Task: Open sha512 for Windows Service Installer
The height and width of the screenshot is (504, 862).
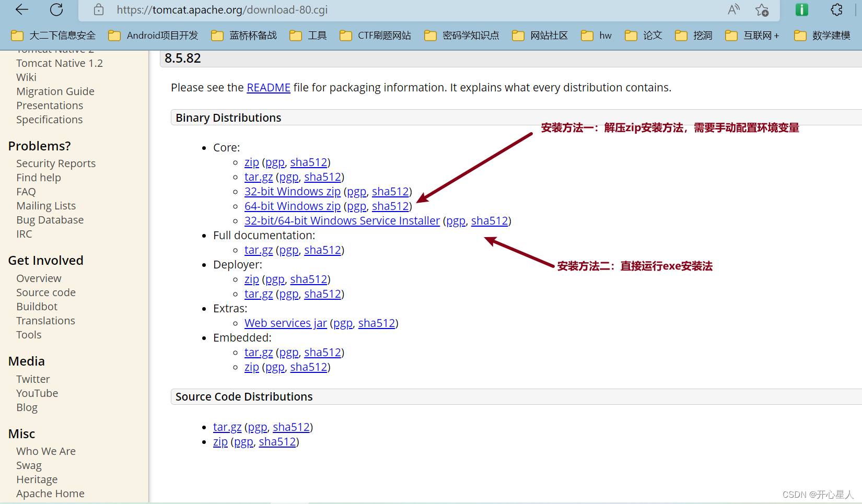Action: pos(490,221)
